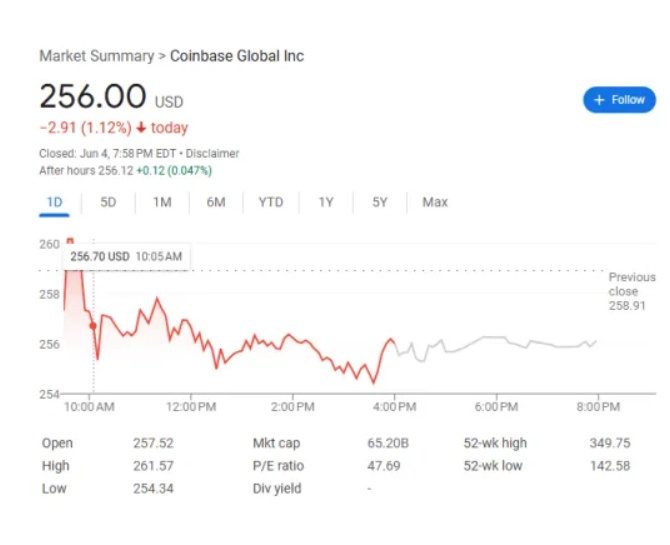View the 5Y price history tab
The image size is (670, 545).
[380, 202]
